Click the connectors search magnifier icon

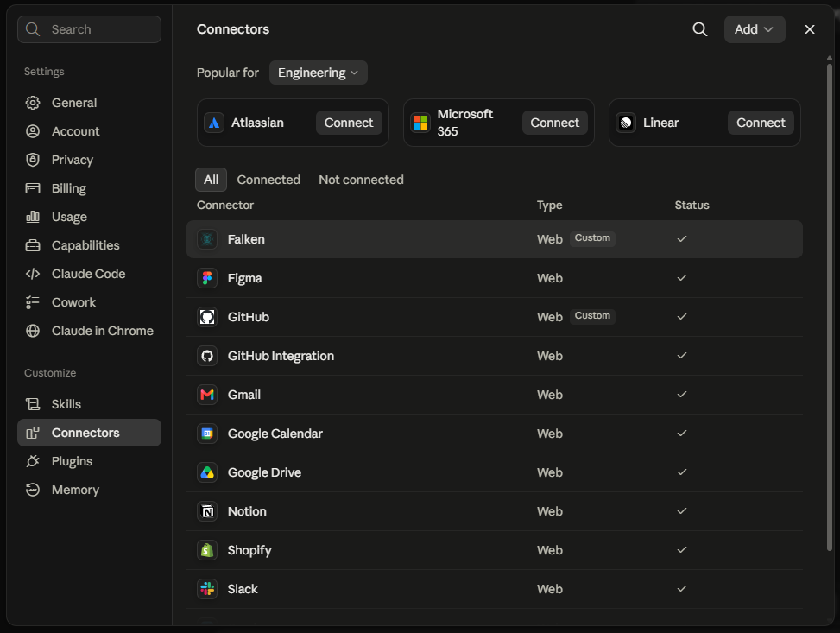(699, 29)
